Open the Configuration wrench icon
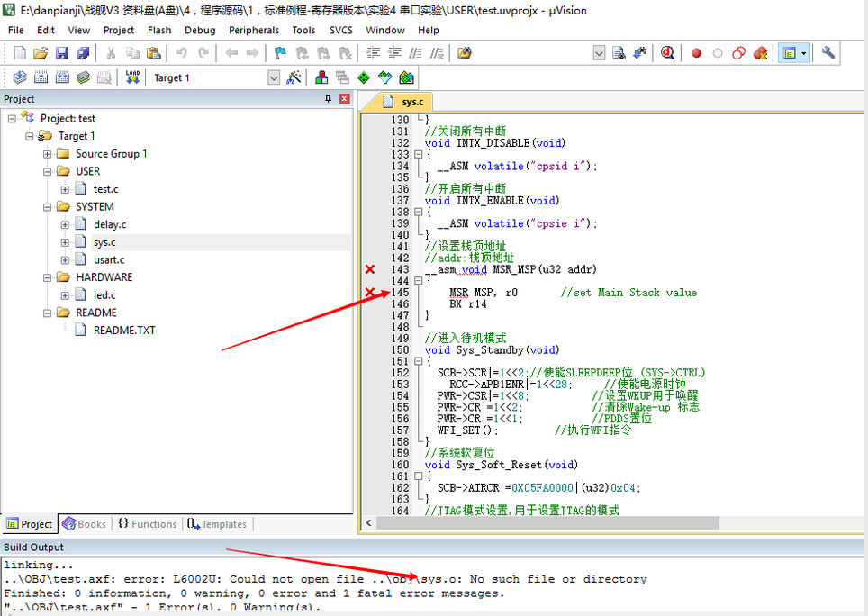 tap(827, 53)
